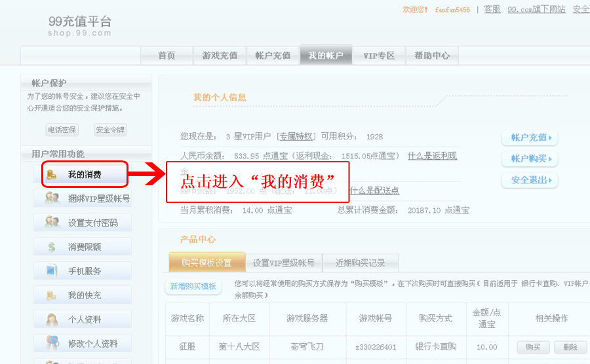Open the VIP专区 tab
Viewport: 590px width, 364px height.
tap(379, 56)
